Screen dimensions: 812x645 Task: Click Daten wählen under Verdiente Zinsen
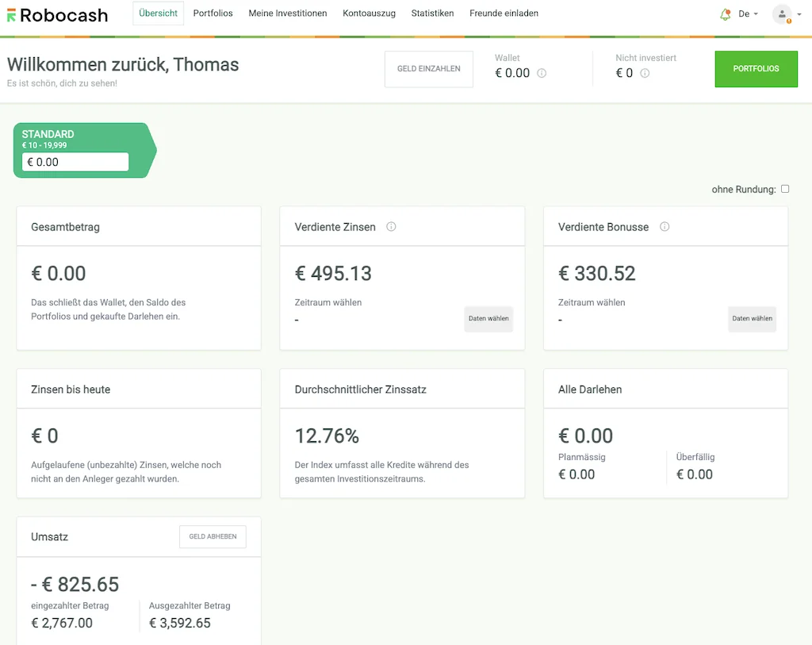pos(488,318)
